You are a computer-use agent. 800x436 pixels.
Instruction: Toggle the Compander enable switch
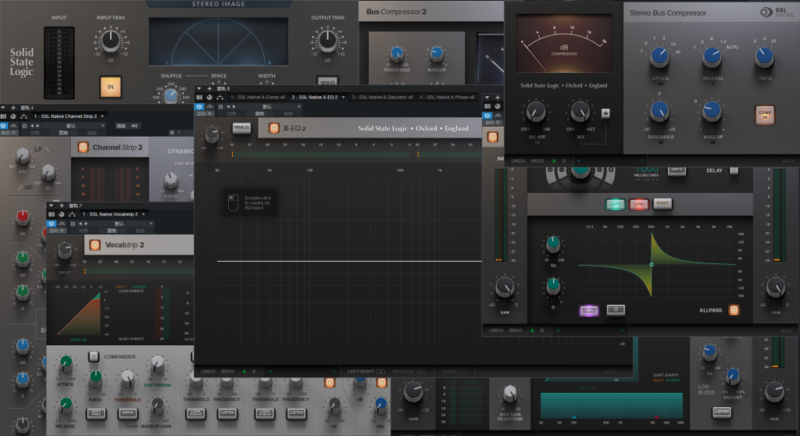(93, 356)
